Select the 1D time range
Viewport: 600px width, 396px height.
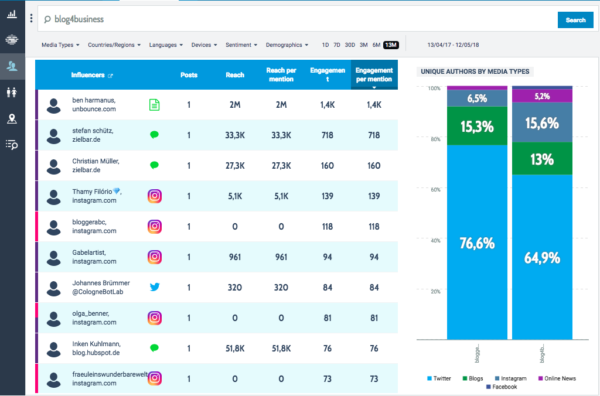[325, 45]
